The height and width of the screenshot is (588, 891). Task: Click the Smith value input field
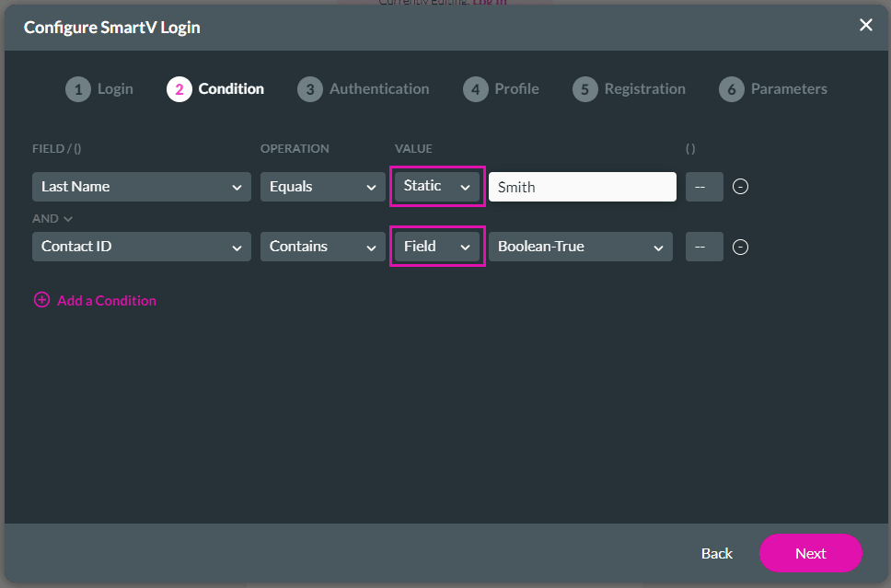(x=582, y=186)
